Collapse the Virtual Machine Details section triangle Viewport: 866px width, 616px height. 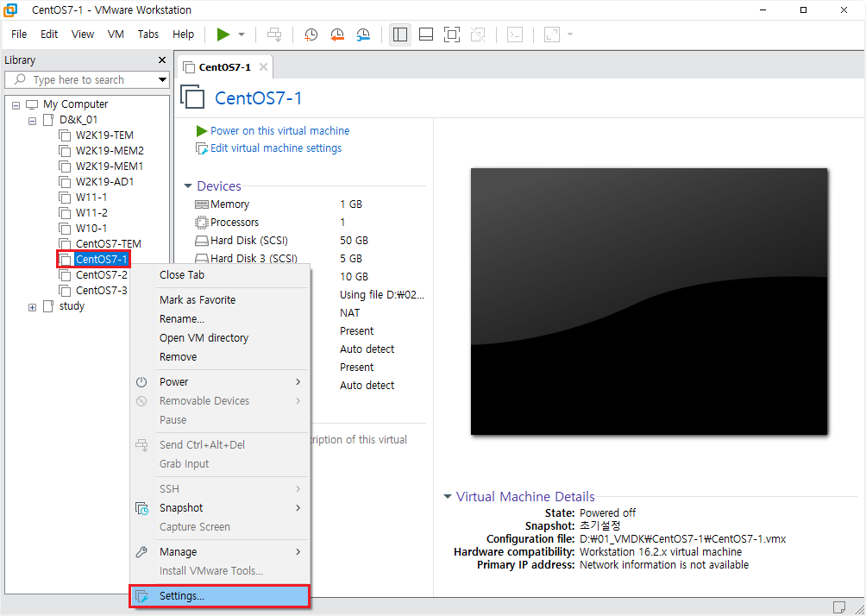[448, 496]
